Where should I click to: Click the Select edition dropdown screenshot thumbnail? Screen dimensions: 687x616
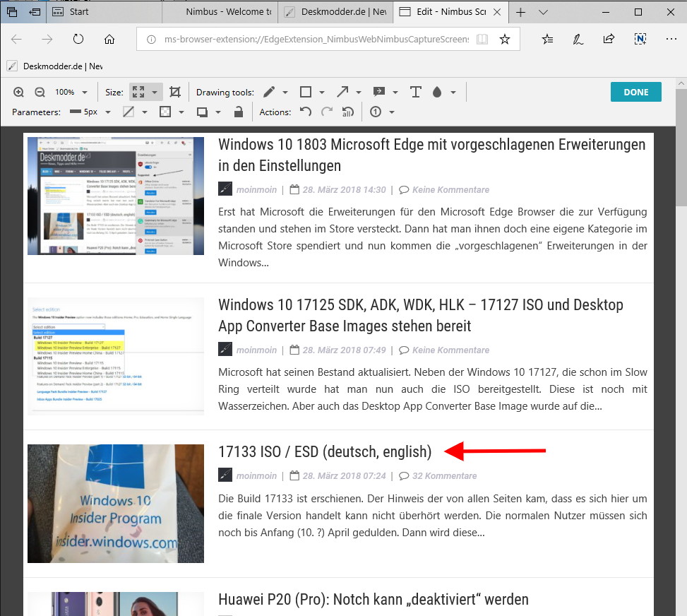pos(116,356)
